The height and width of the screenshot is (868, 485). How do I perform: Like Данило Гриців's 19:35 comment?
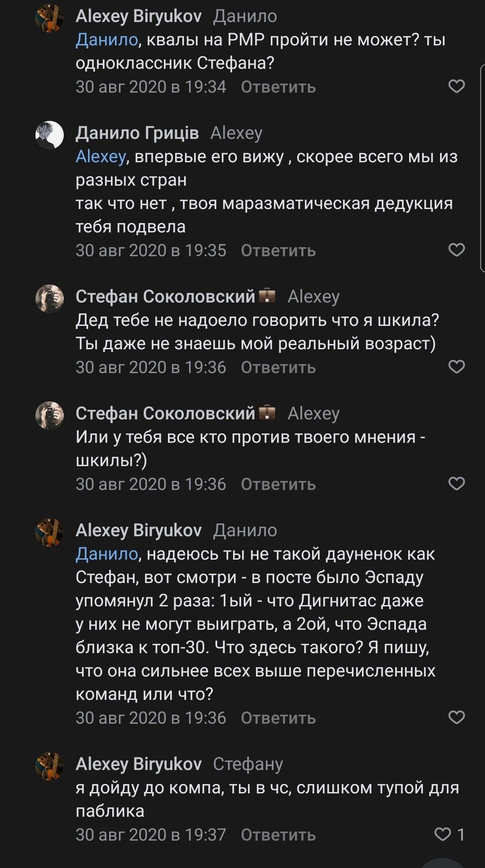pyautogui.click(x=456, y=250)
